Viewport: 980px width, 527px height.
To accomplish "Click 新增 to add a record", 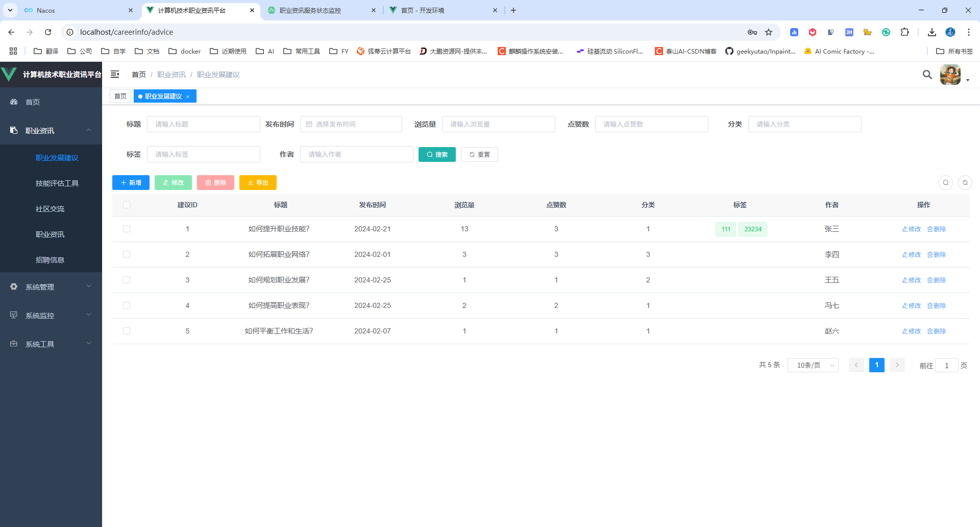I will click(x=131, y=182).
